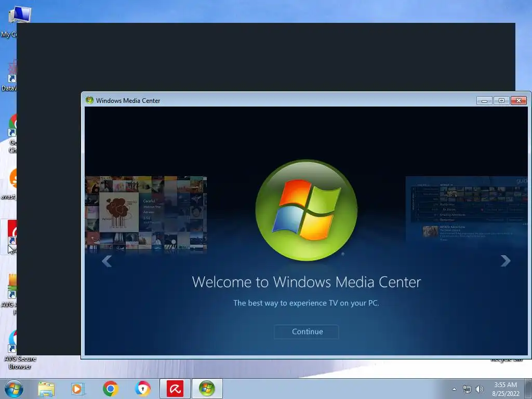Go to the previous slide with left arrow
The image size is (532, 399).
pos(107,261)
